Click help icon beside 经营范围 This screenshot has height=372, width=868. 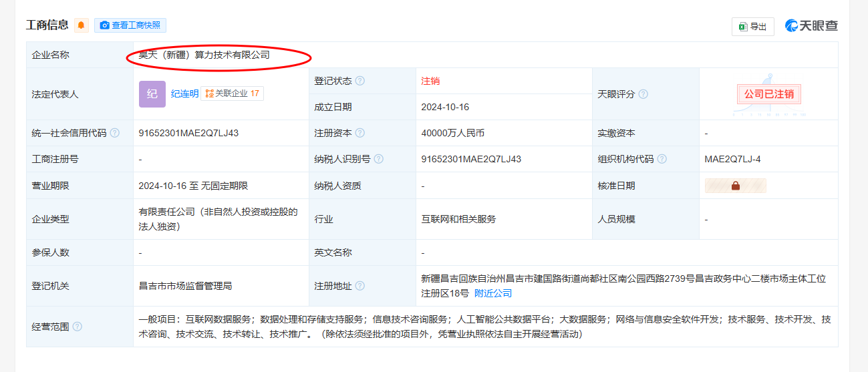(x=78, y=327)
